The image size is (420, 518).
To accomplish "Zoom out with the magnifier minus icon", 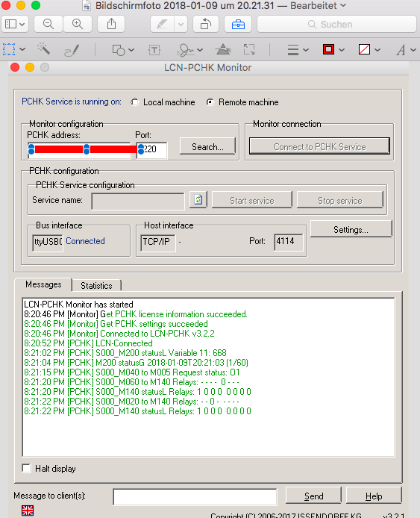I will [x=48, y=24].
